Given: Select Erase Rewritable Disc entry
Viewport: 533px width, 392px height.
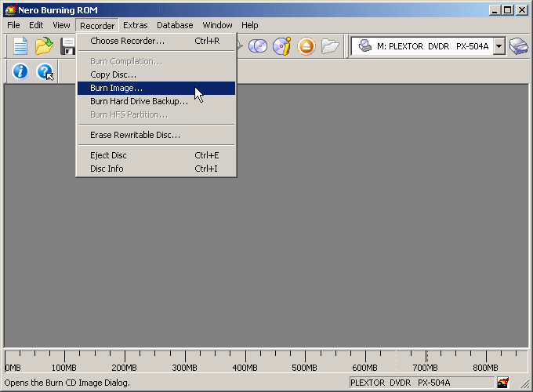Looking at the screenshot, I should (x=135, y=135).
